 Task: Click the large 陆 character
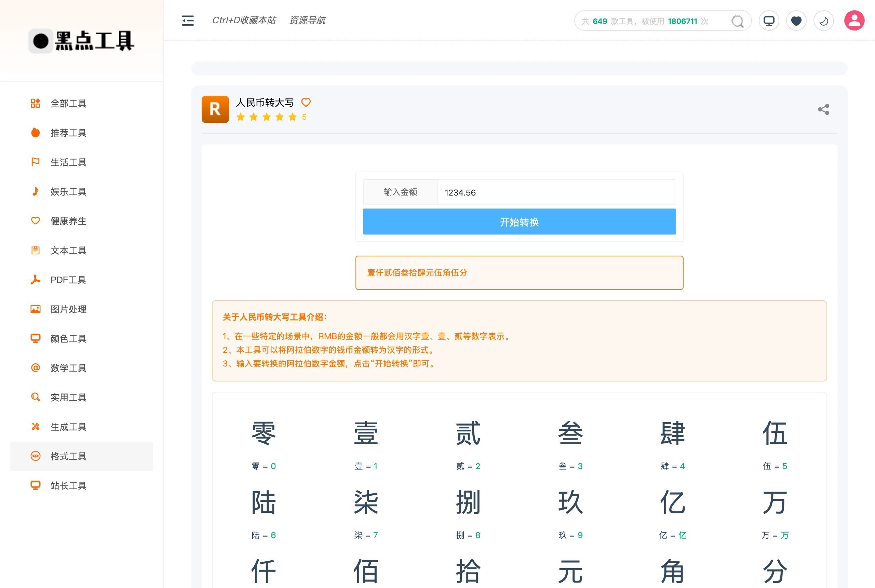(x=264, y=503)
